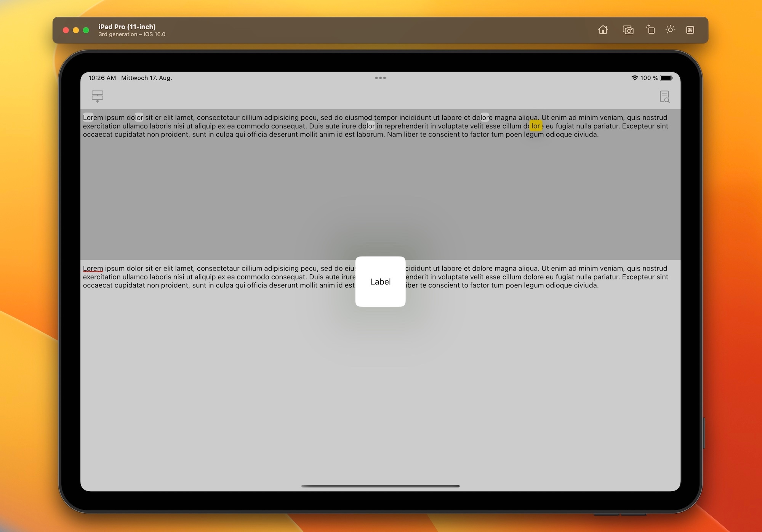Click the date 'Mittwoch 17. Aug.'
The width and height of the screenshot is (762, 532).
tap(147, 78)
